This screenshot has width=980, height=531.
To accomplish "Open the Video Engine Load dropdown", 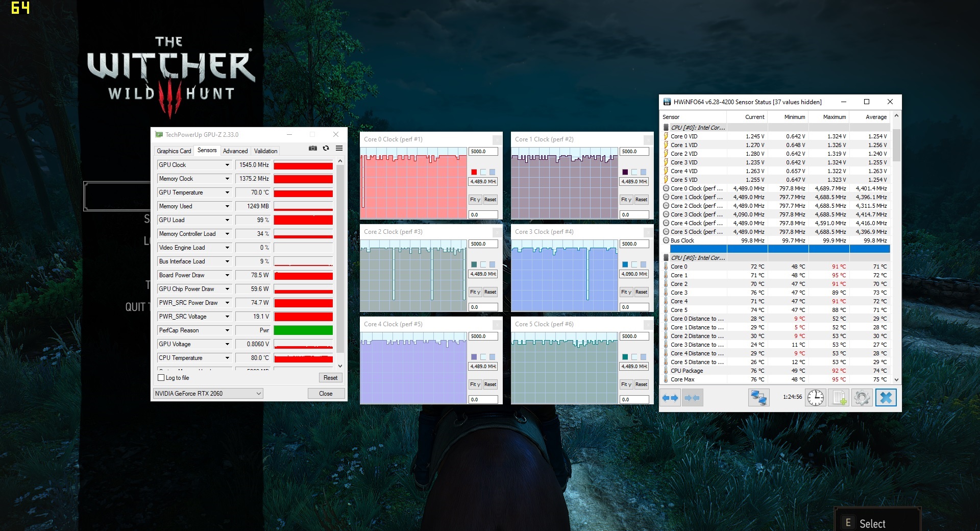I will point(228,248).
